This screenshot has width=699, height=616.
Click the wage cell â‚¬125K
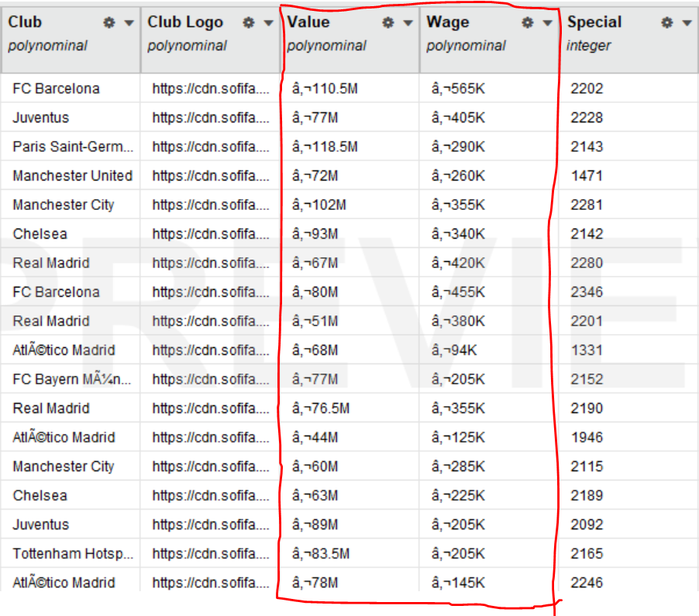click(458, 437)
